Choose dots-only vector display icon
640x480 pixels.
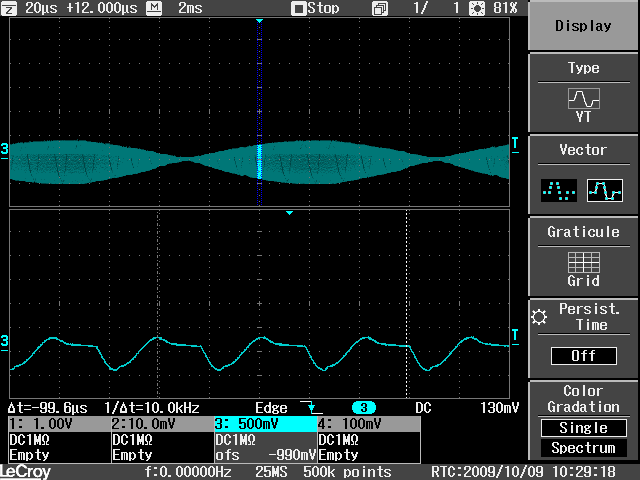click(x=559, y=190)
